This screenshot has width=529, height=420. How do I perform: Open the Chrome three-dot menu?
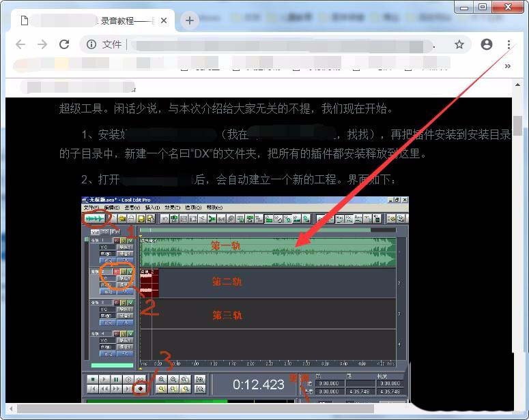509,44
